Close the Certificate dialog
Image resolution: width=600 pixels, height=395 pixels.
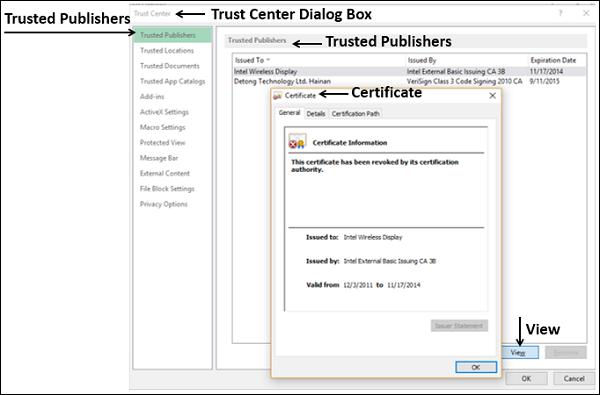coord(492,96)
